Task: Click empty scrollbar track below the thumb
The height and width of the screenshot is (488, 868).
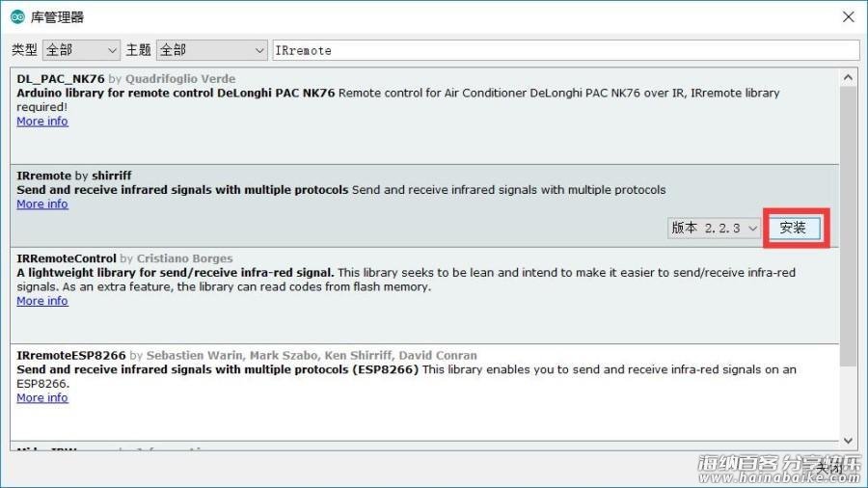Action: click(x=848, y=398)
